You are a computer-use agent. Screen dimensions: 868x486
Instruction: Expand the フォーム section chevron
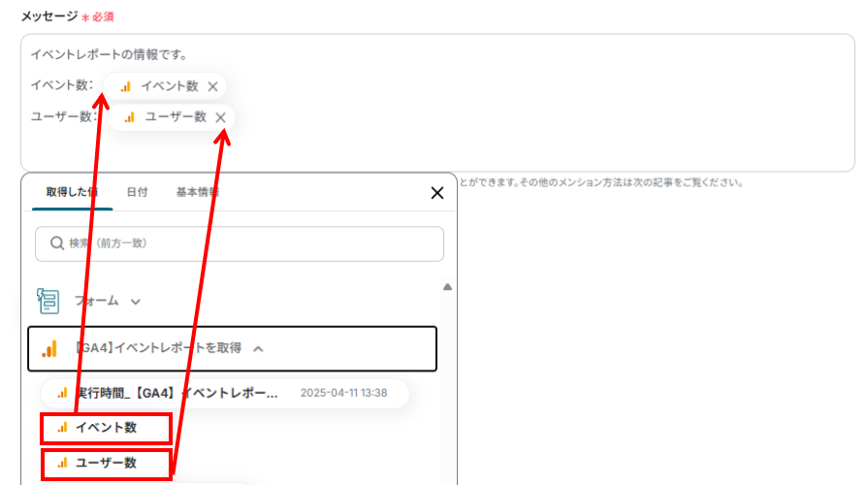136,302
